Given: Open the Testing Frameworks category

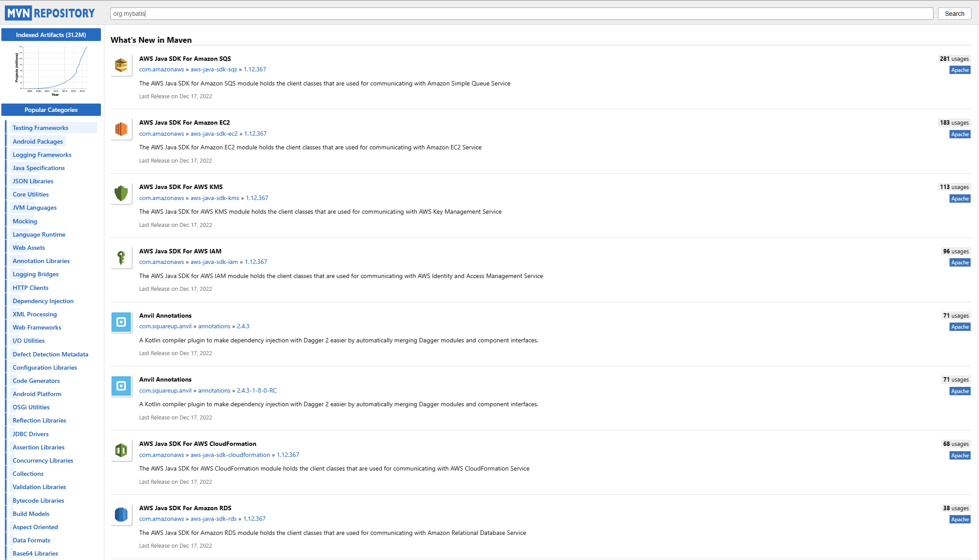Looking at the screenshot, I should click(x=41, y=128).
